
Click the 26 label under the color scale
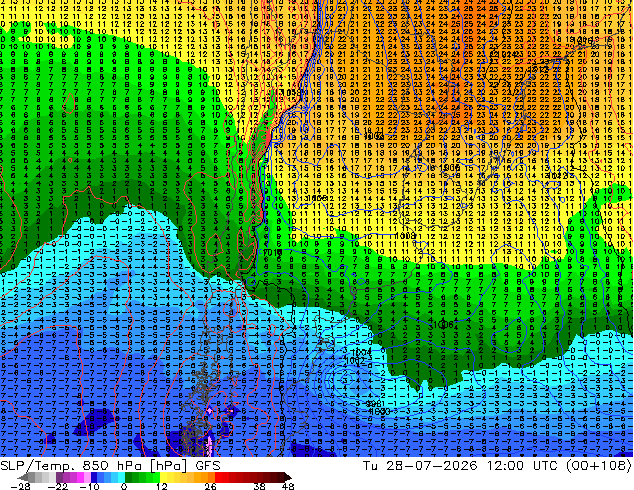point(210,486)
